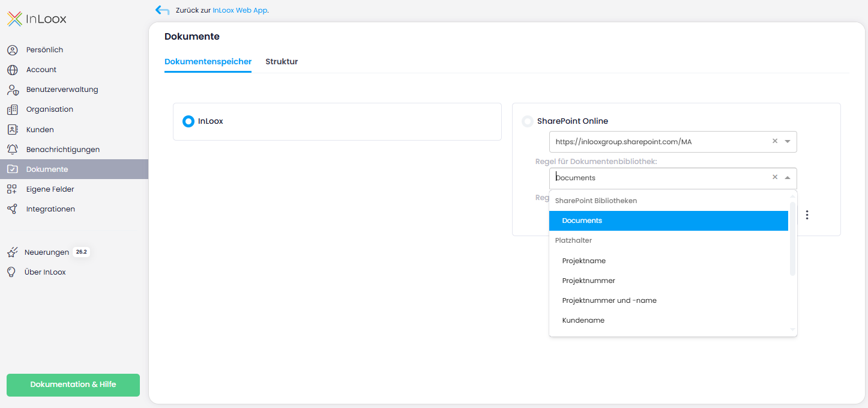Click the Dokumentation & Hilfe button
This screenshot has width=868, height=408.
pyautogui.click(x=73, y=385)
